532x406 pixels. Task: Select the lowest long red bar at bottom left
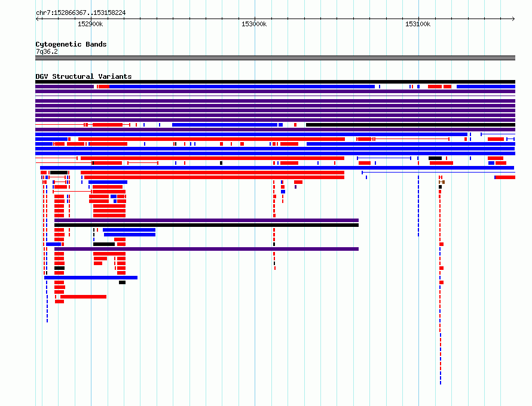(83, 297)
